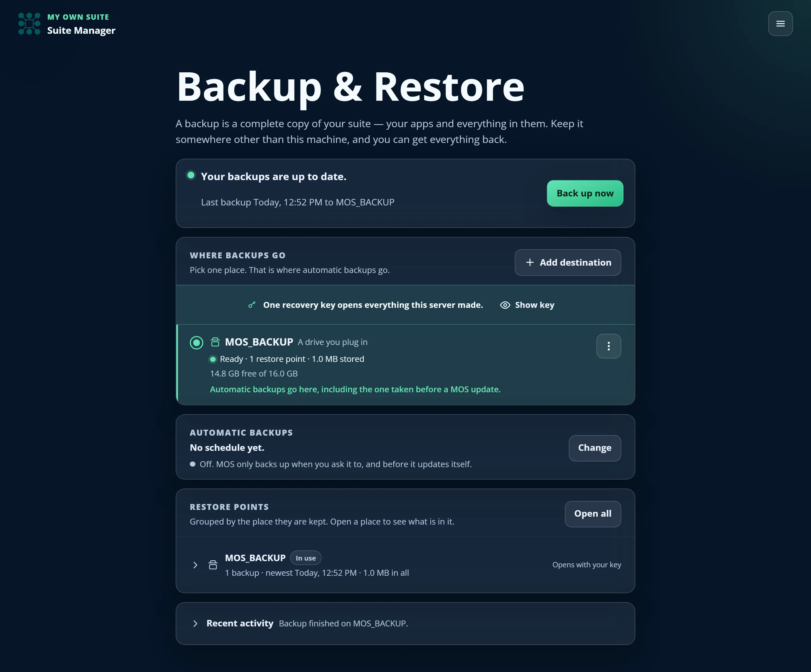811x672 pixels.
Task: Click the Suite Manager title
Action: tap(81, 30)
